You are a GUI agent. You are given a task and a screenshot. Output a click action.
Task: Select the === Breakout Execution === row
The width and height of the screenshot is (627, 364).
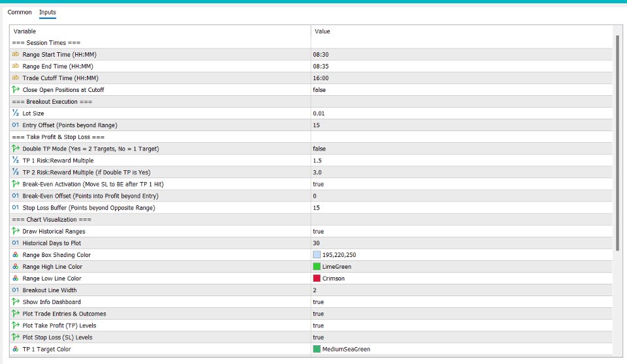click(311, 102)
